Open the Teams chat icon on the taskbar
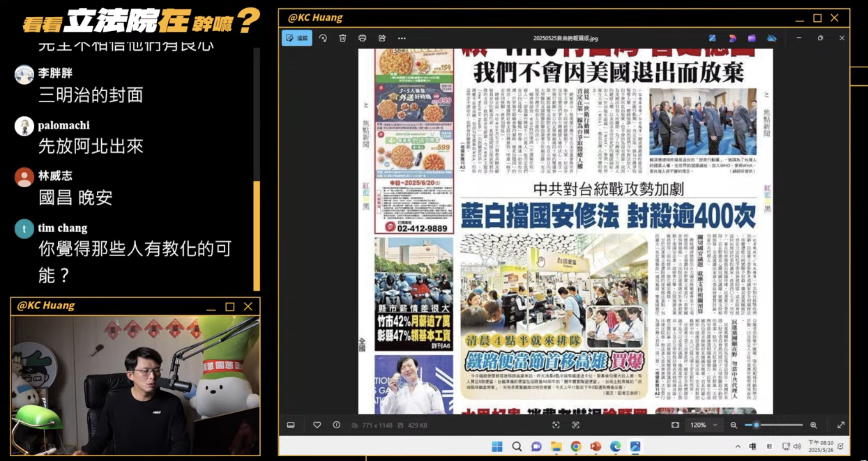Viewport: 868px width, 461px height. tap(537, 446)
